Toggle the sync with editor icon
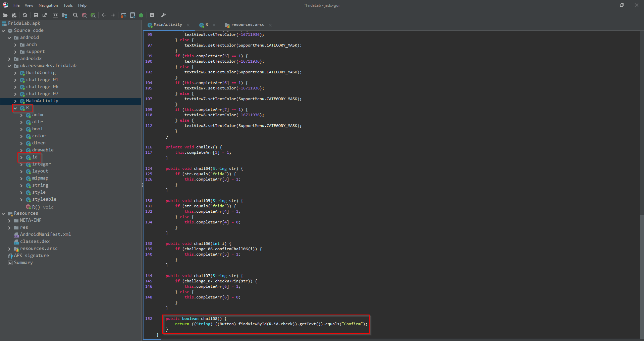This screenshot has height=341, width=644. [56, 15]
